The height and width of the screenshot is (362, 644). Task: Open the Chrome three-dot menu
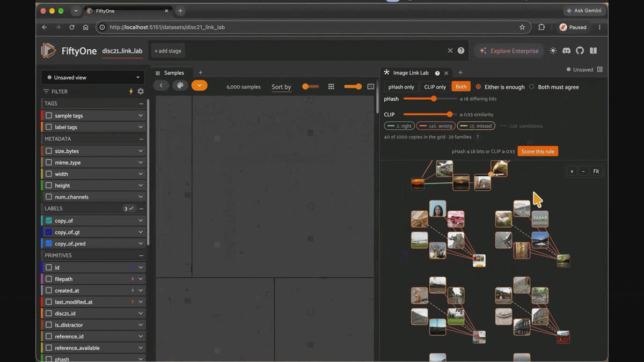point(599,27)
